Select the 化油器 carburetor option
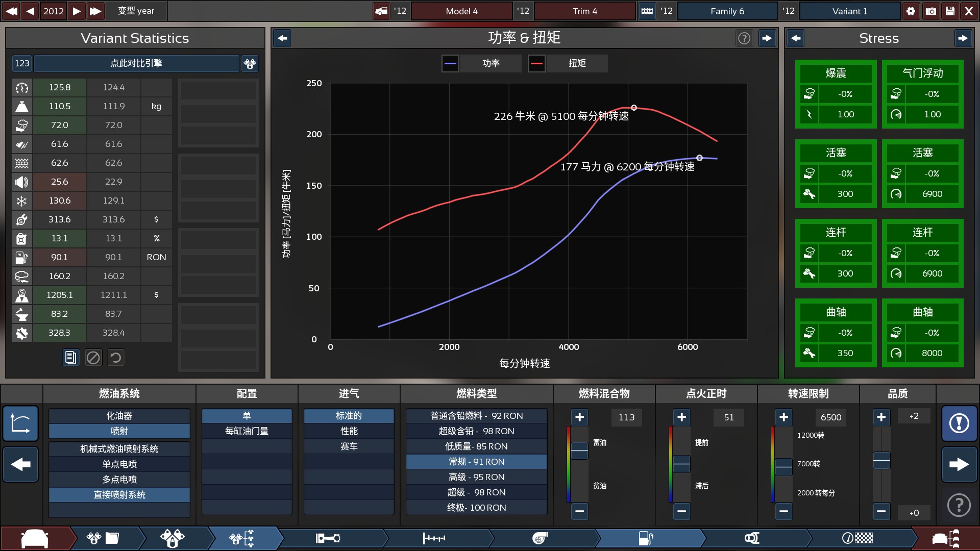 [x=119, y=416]
